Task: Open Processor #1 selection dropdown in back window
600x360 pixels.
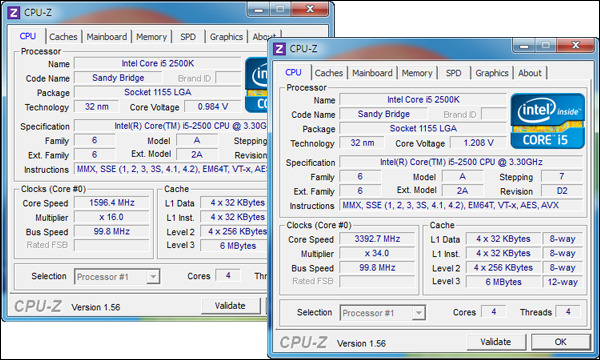Action: [117, 277]
